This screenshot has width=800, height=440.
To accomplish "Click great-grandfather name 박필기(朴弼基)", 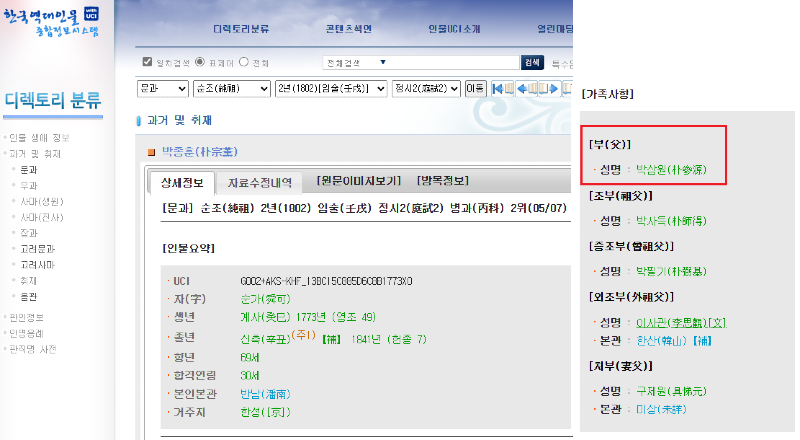I will pyautogui.click(x=671, y=271).
